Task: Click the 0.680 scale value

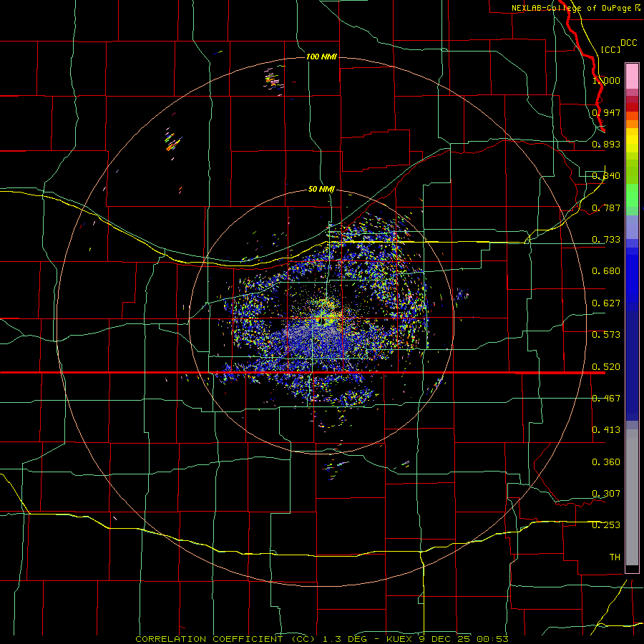Action: click(x=606, y=271)
